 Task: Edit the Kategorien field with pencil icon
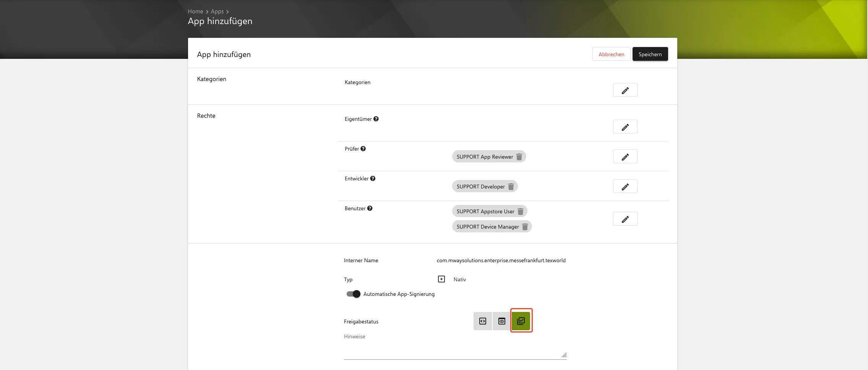coord(625,90)
